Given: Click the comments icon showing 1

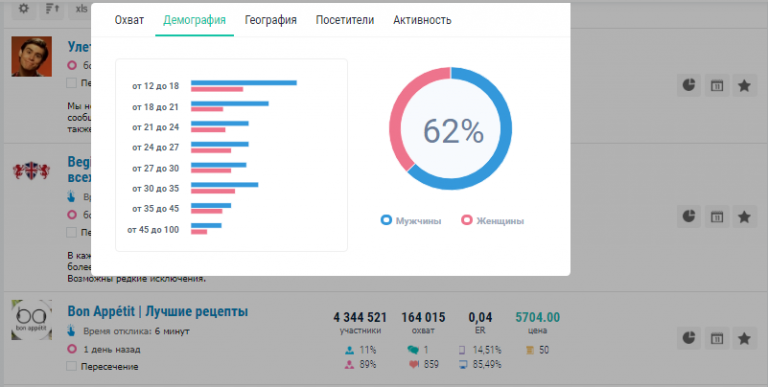Looking at the screenshot, I should [x=413, y=350].
